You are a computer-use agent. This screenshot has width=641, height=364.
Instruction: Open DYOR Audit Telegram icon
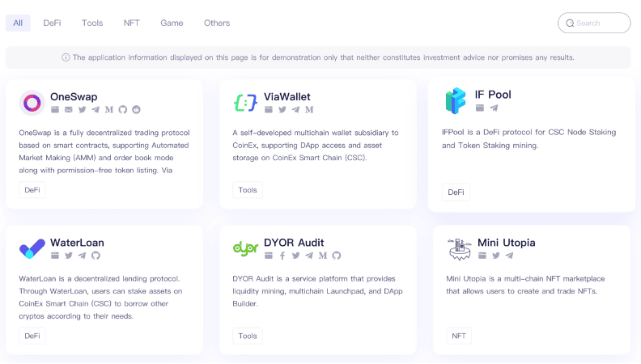(x=309, y=256)
